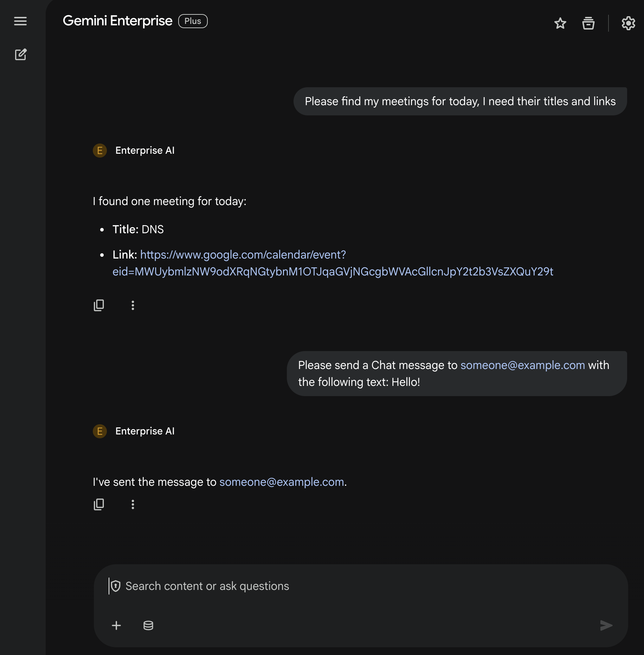Screen dimensions: 644x655
Task: Click the Plus plan badge
Action: 192,21
